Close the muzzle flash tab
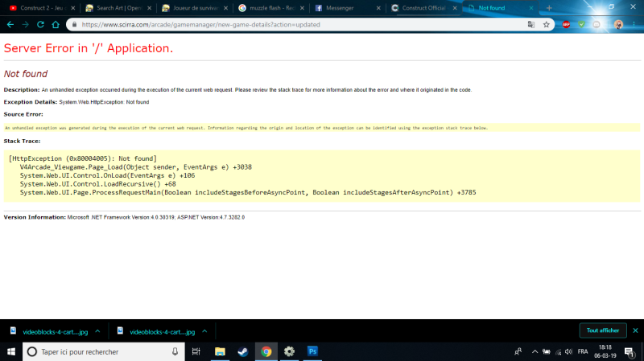 [302, 8]
